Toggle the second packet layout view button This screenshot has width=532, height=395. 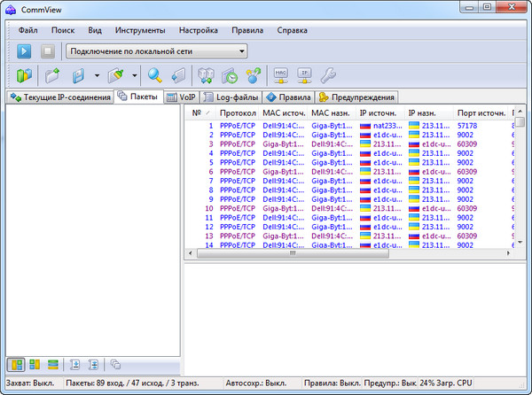pyautogui.click(x=35, y=364)
